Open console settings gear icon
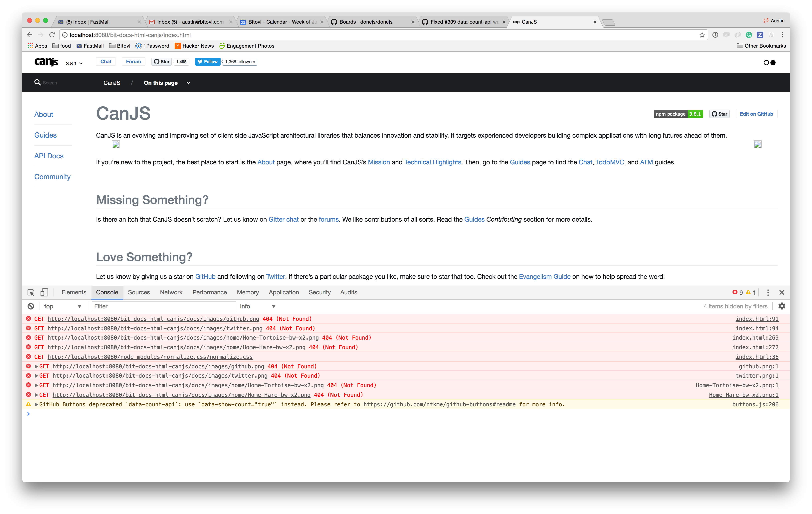 pyautogui.click(x=782, y=306)
